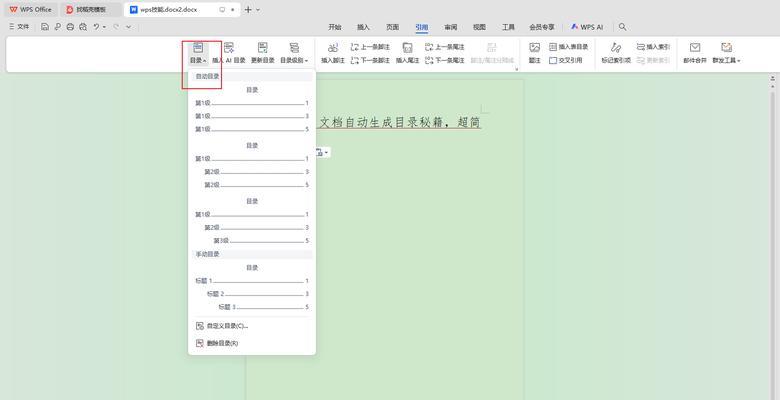
Task: Open the undo history dropdown arrow
Action: click(x=104, y=27)
